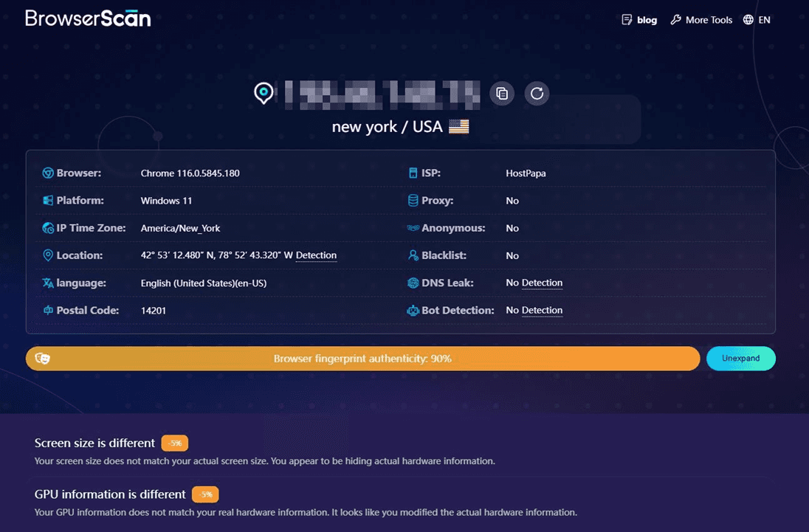Screen dimensions: 809x532
Task: Refresh the IP with the reload icon
Action: pyautogui.click(x=537, y=93)
